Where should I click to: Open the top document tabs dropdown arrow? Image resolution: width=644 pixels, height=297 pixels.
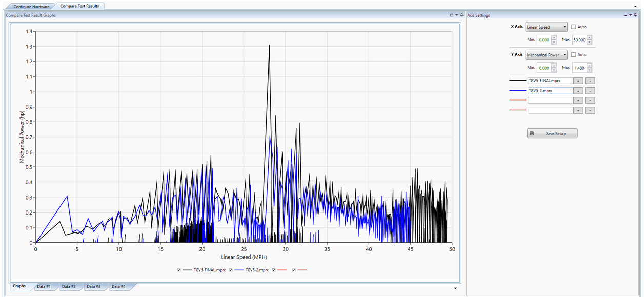635,6
